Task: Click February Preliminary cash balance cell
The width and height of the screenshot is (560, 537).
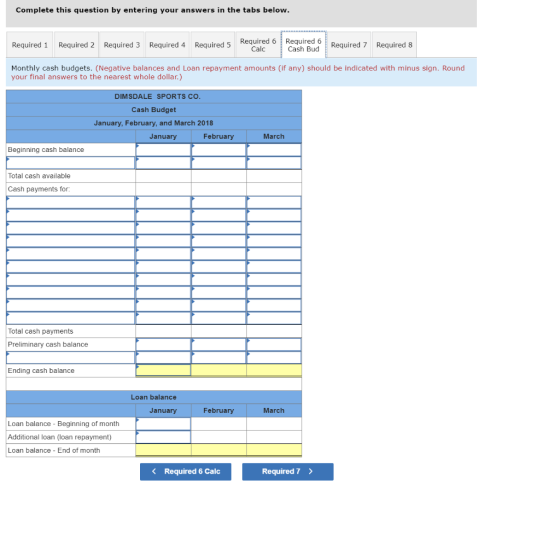Action: click(x=219, y=345)
